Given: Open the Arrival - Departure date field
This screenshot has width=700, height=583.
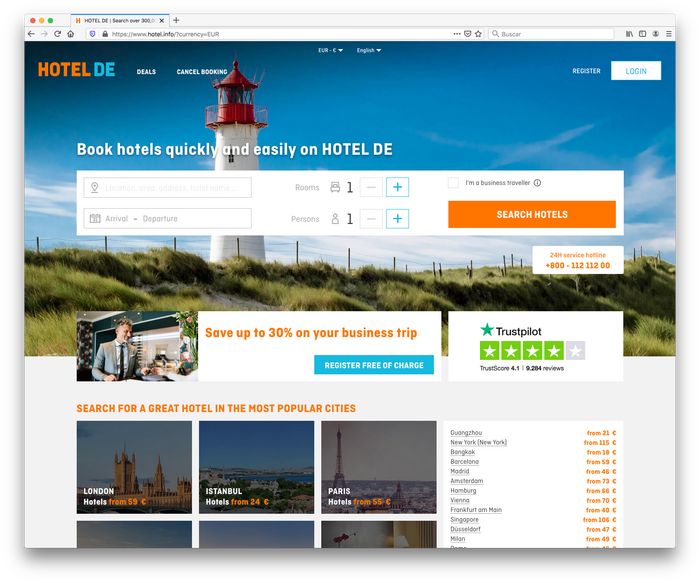Looking at the screenshot, I should pos(167,219).
